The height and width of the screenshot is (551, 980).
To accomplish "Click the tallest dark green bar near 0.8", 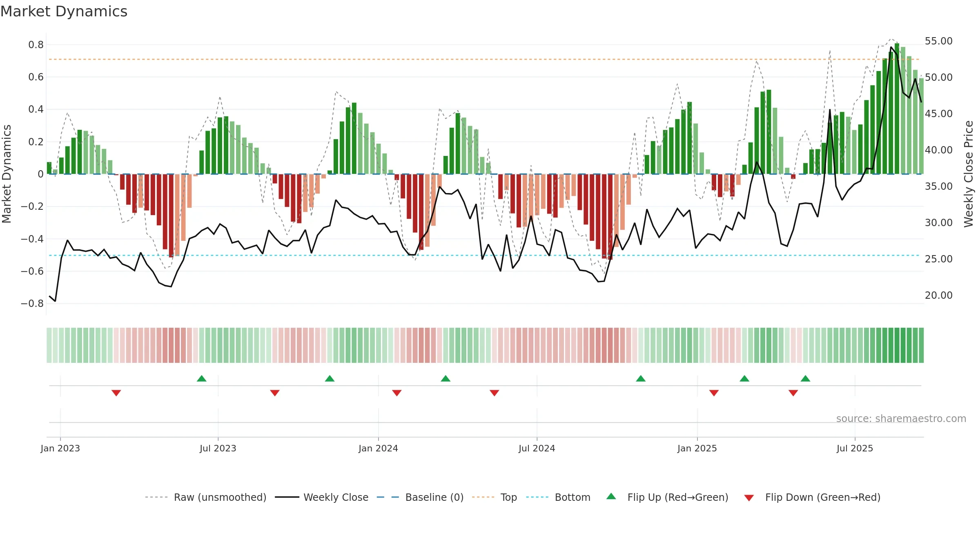I will tap(897, 109).
